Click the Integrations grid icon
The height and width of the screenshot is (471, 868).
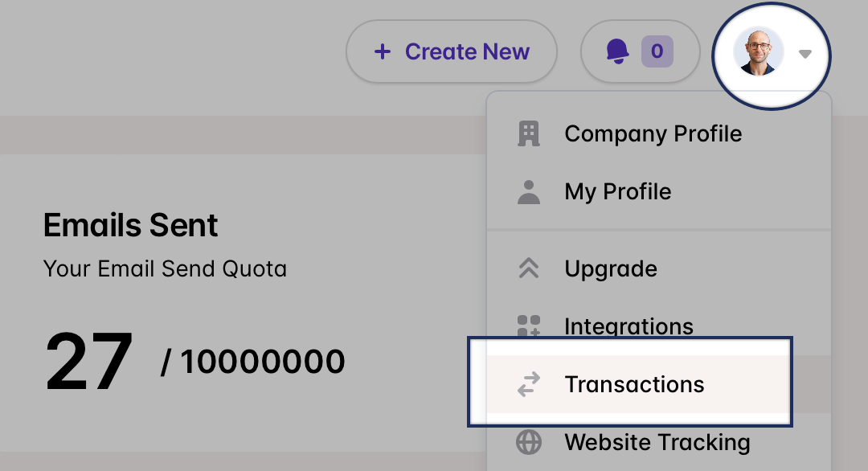(x=529, y=326)
